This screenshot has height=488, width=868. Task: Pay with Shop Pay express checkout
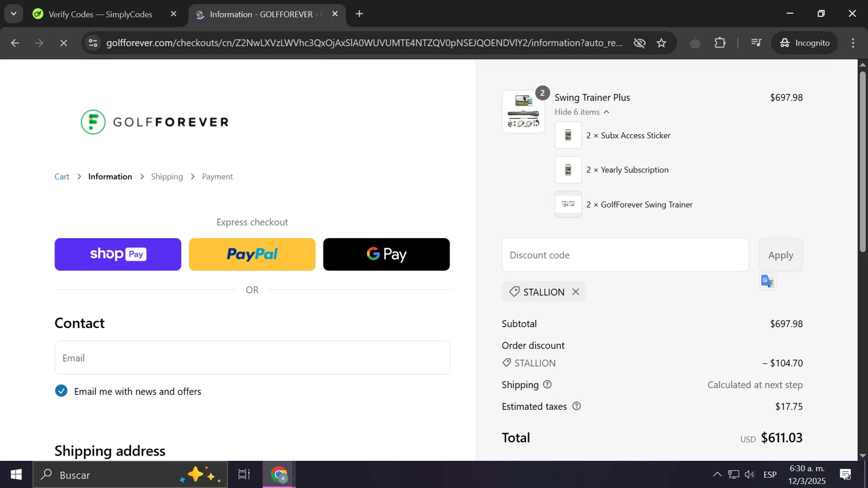pos(118,254)
